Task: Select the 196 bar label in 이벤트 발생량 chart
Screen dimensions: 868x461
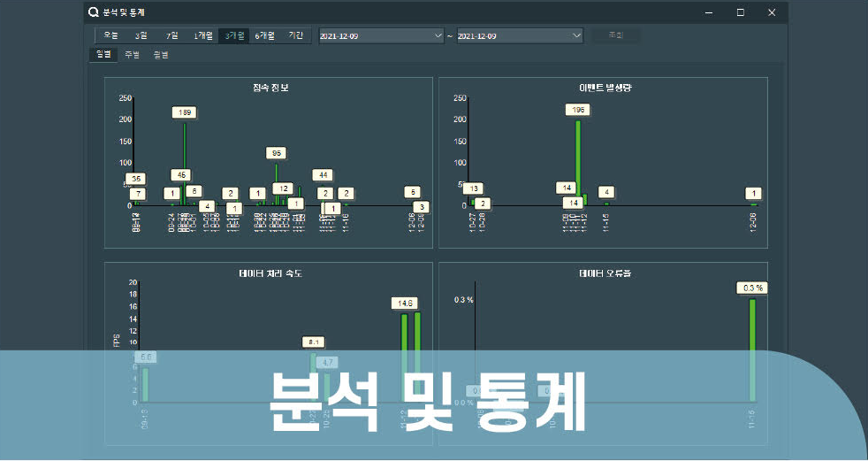Action: point(578,110)
